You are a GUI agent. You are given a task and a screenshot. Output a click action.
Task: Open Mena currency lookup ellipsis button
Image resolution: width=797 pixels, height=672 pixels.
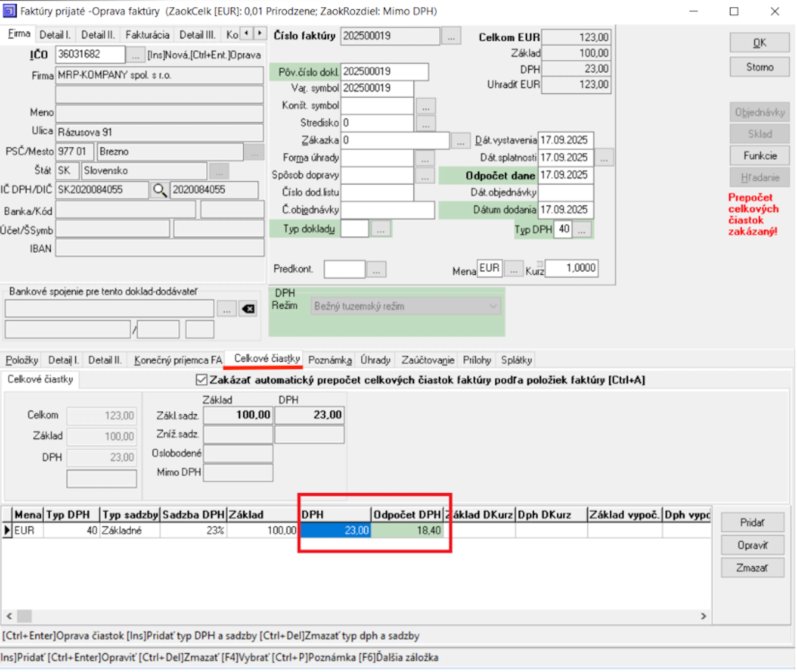coord(513,269)
